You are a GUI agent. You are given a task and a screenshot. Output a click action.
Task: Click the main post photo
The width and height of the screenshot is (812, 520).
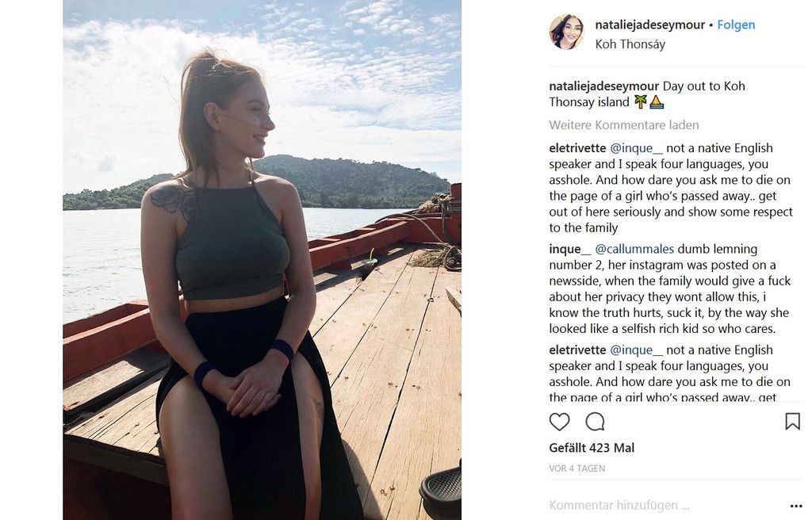click(x=262, y=260)
